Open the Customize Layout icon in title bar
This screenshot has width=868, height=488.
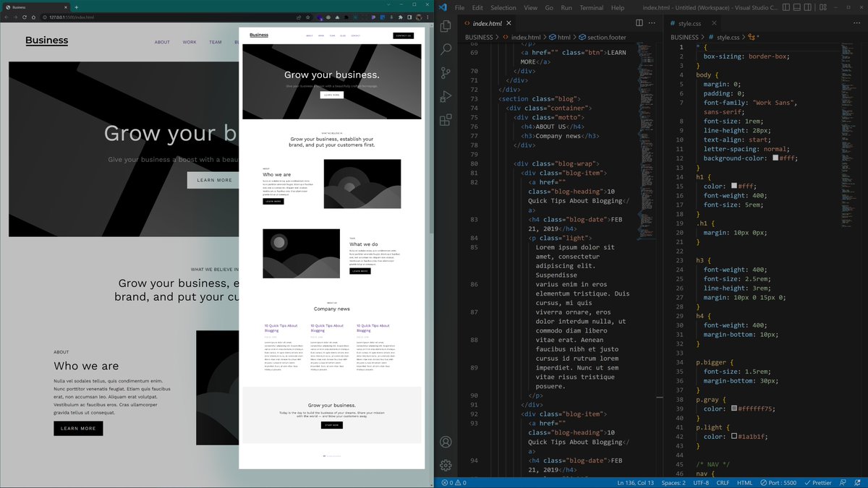(823, 7)
